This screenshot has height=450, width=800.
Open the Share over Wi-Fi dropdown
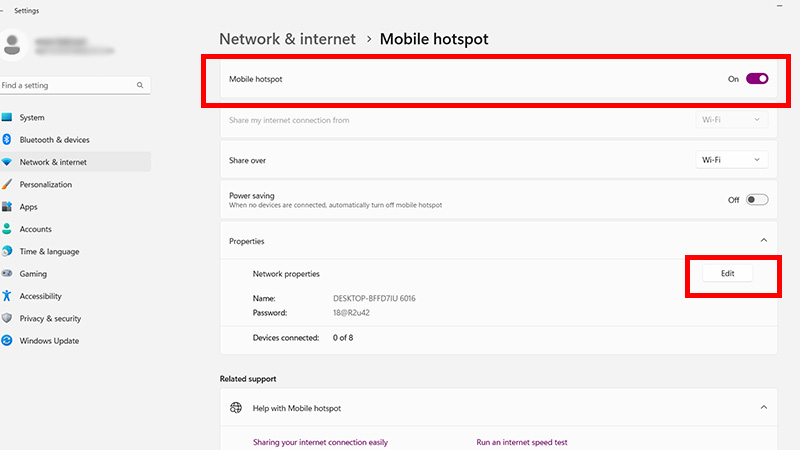732,160
